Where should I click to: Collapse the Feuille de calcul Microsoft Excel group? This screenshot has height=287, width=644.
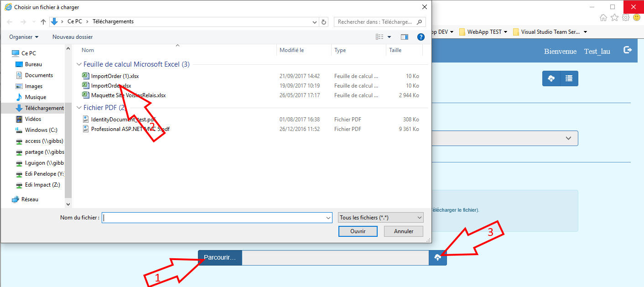pos(79,65)
